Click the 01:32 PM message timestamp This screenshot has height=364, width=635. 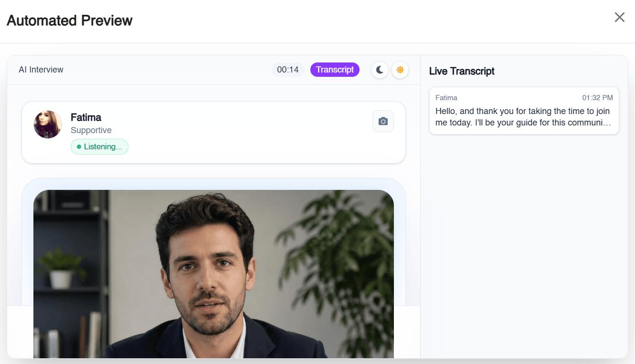tap(597, 98)
